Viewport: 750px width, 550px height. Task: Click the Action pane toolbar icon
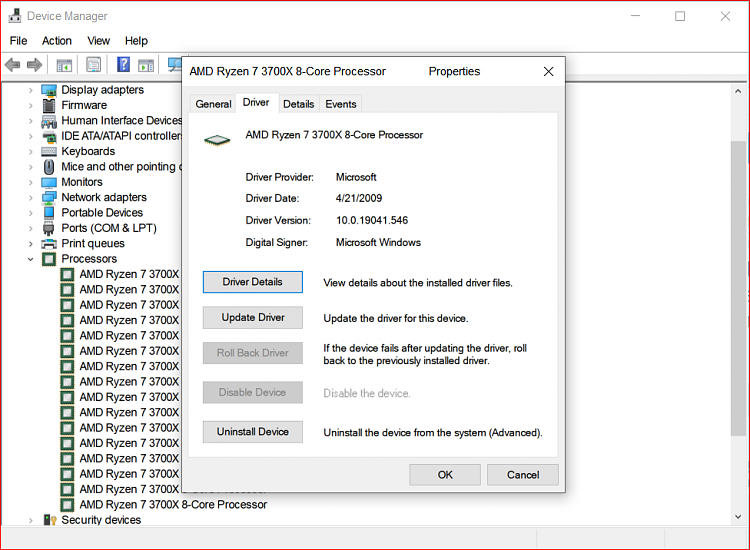pos(146,65)
